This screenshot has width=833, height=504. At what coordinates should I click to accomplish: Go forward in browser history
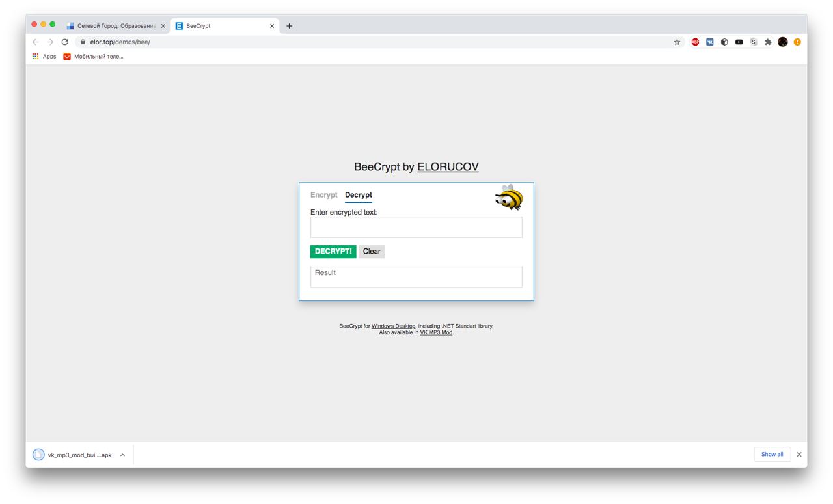[50, 42]
